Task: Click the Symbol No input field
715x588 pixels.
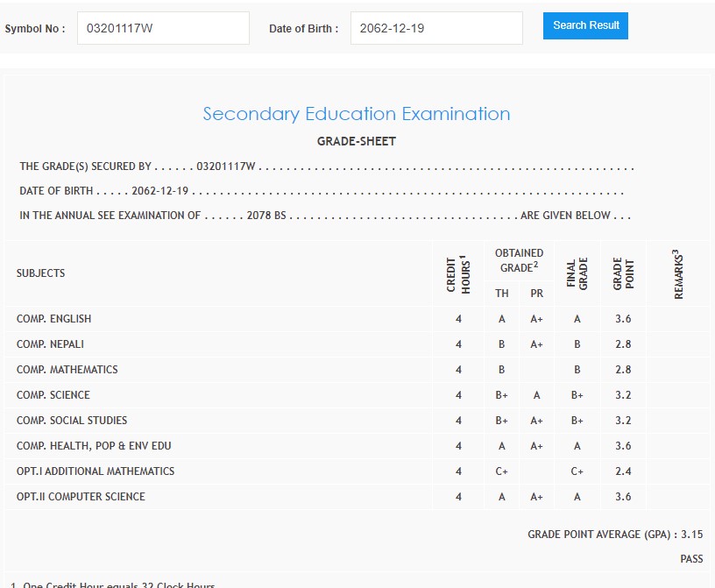Action: [x=163, y=28]
